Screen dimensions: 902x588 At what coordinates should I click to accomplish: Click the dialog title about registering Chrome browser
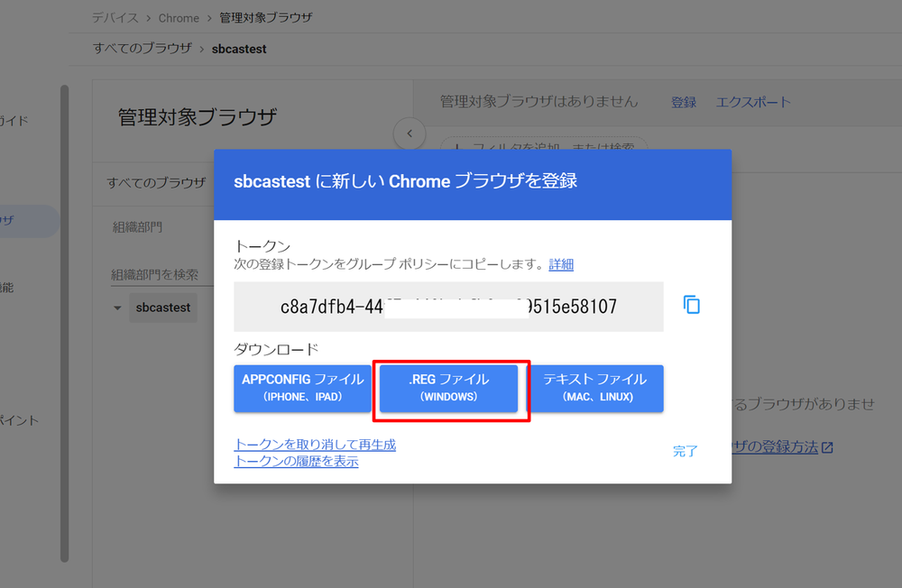coord(406,181)
